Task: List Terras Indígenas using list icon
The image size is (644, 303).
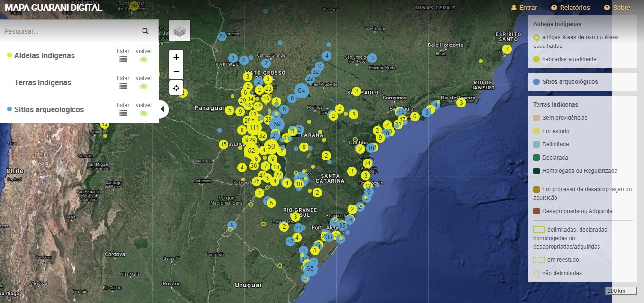Action: click(x=123, y=86)
